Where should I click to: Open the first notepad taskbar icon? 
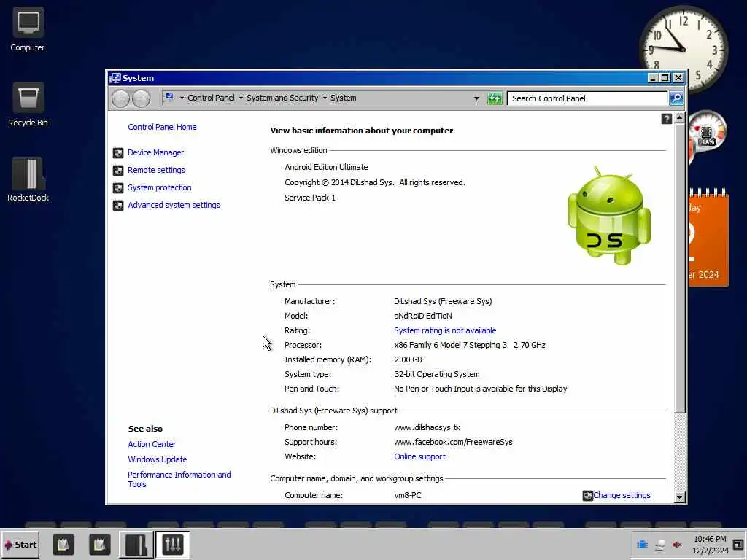pos(63,544)
